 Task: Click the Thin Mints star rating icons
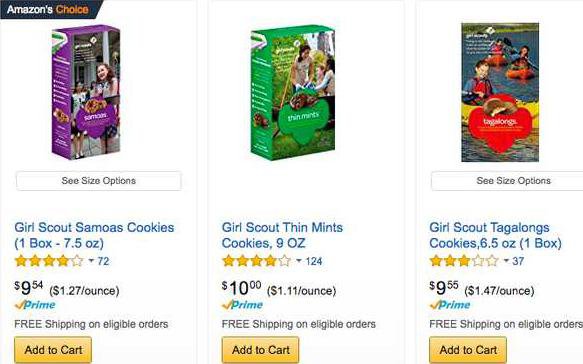tap(257, 261)
